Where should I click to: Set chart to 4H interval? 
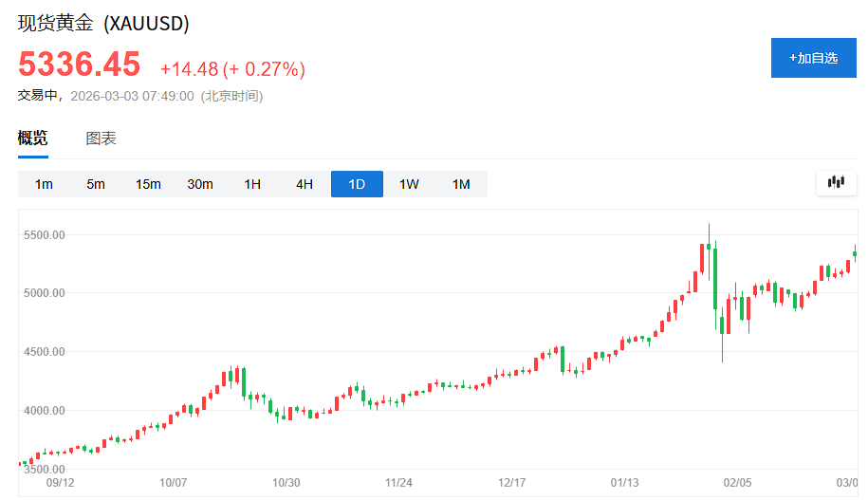pos(305,184)
